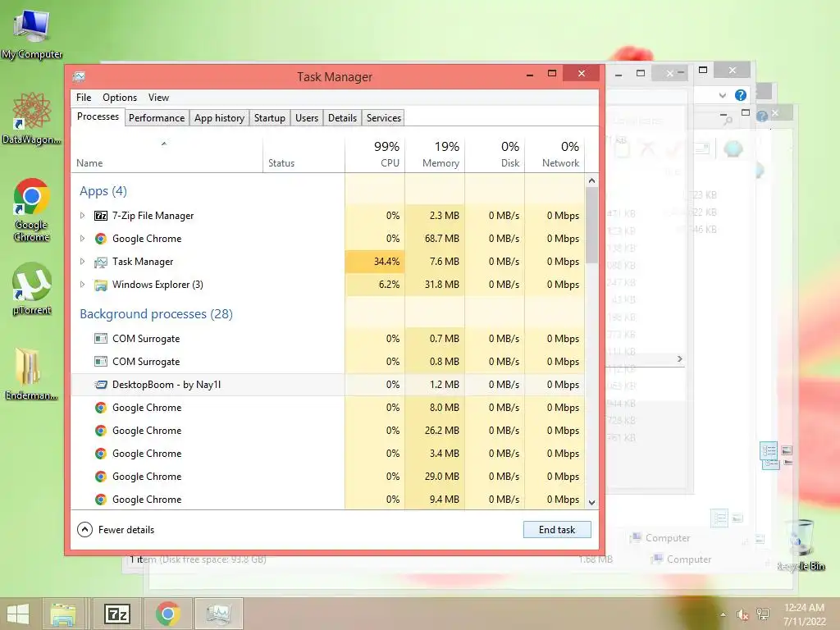Expand the Task Manager process group
Image resolution: width=840 pixels, height=630 pixels.
[82, 262]
